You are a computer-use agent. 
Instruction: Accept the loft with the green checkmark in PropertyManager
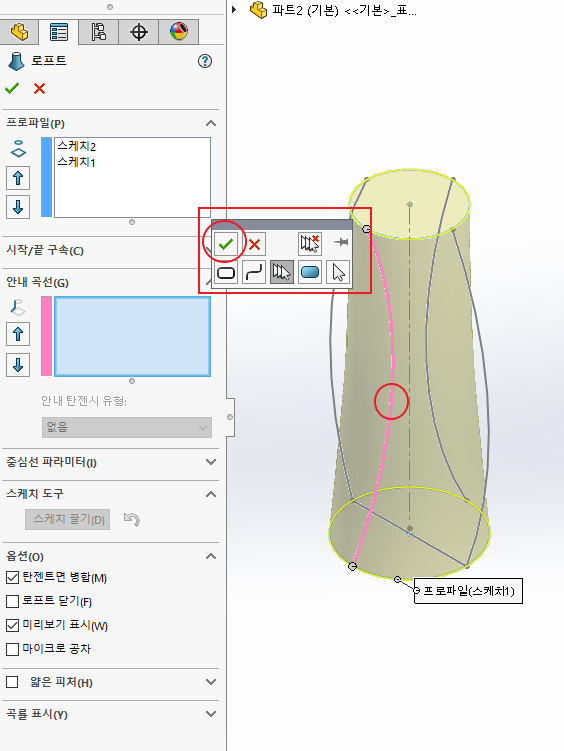[x=12, y=88]
